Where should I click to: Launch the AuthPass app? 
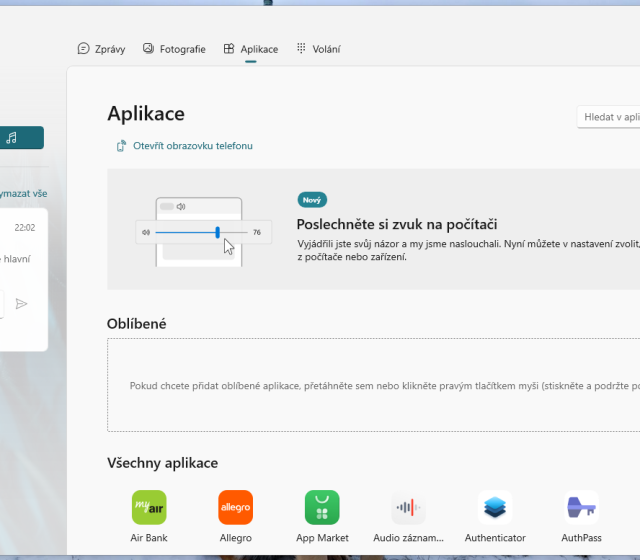pyautogui.click(x=581, y=507)
